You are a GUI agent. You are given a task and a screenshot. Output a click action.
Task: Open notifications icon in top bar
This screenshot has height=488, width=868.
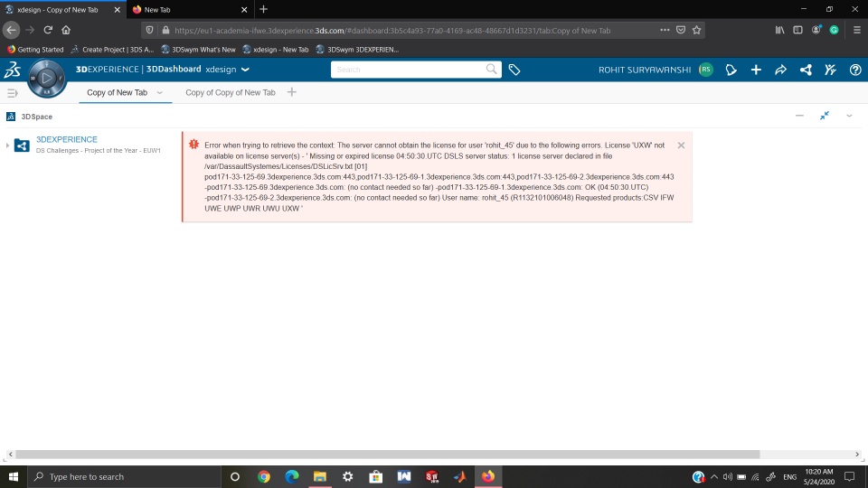pyautogui.click(x=731, y=70)
